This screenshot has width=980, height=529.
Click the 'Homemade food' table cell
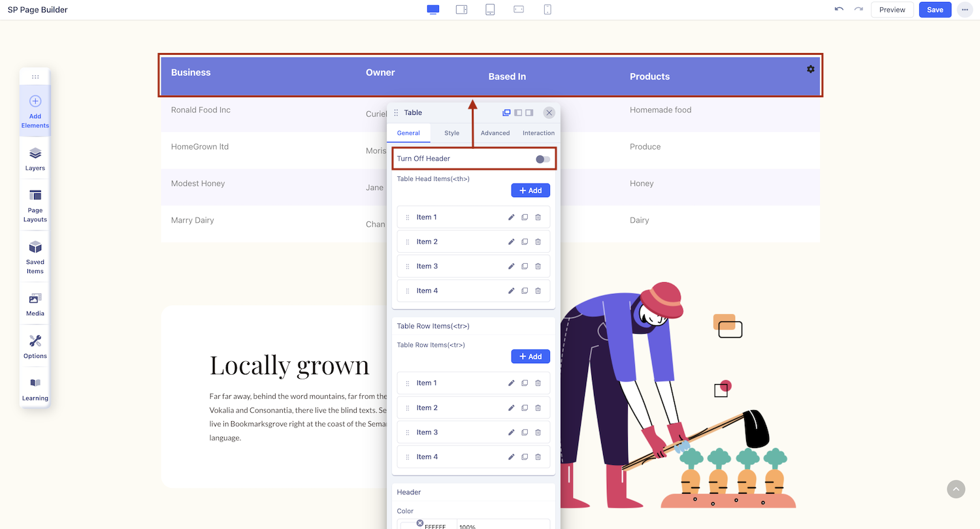(x=661, y=110)
